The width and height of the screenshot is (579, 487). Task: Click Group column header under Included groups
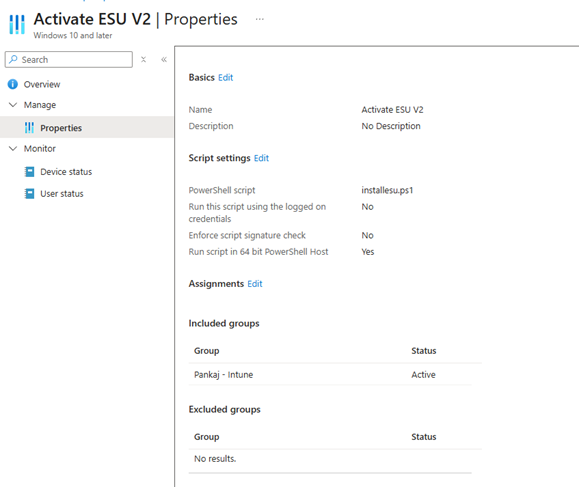coord(206,351)
